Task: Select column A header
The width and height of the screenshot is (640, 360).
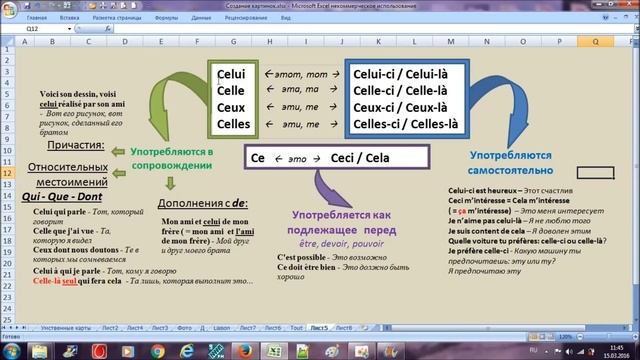Action: (24, 42)
